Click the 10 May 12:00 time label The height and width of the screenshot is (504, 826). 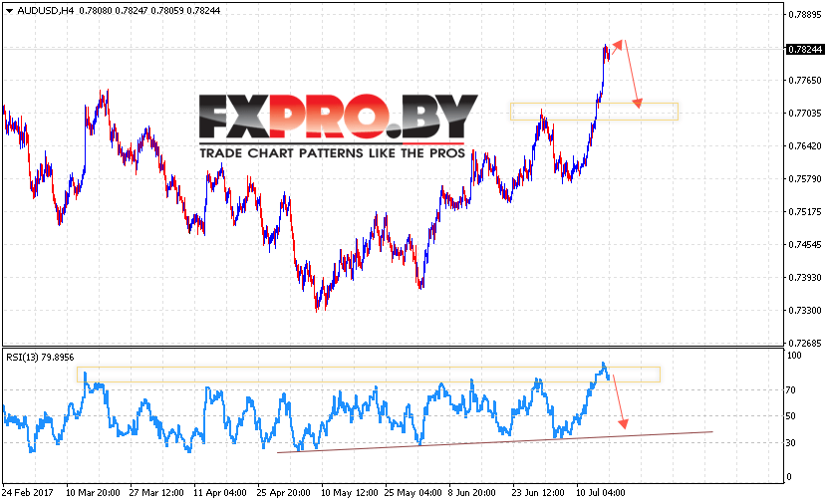[x=350, y=493]
